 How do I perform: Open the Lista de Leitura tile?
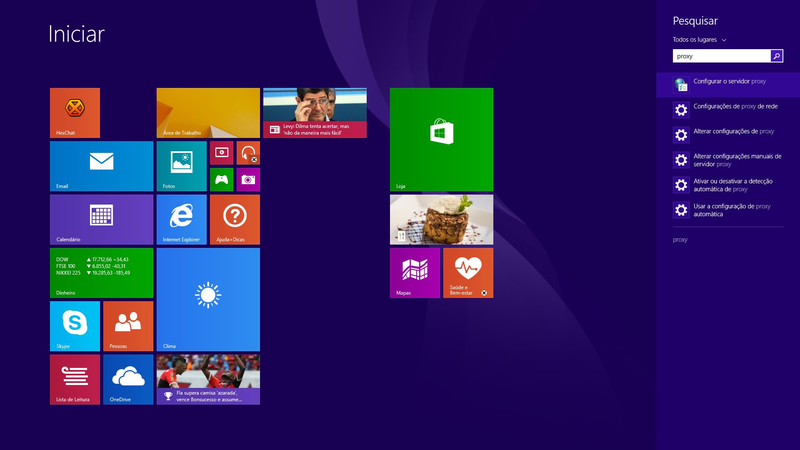click(x=75, y=380)
